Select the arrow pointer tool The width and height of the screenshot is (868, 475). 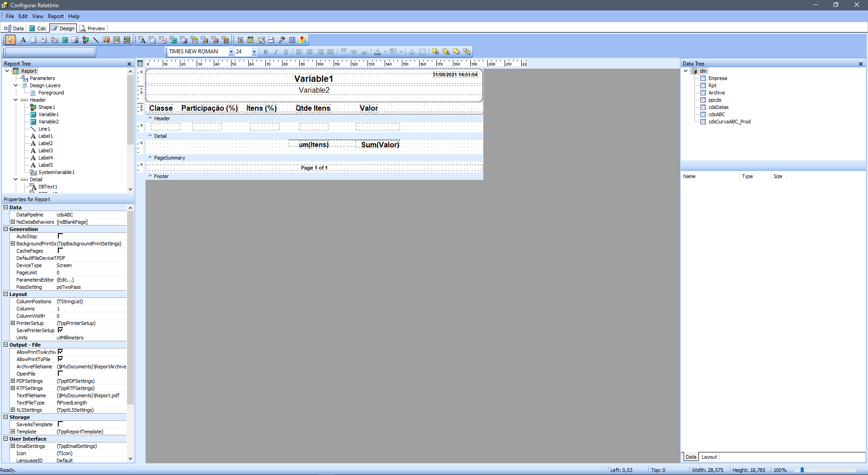coord(10,40)
